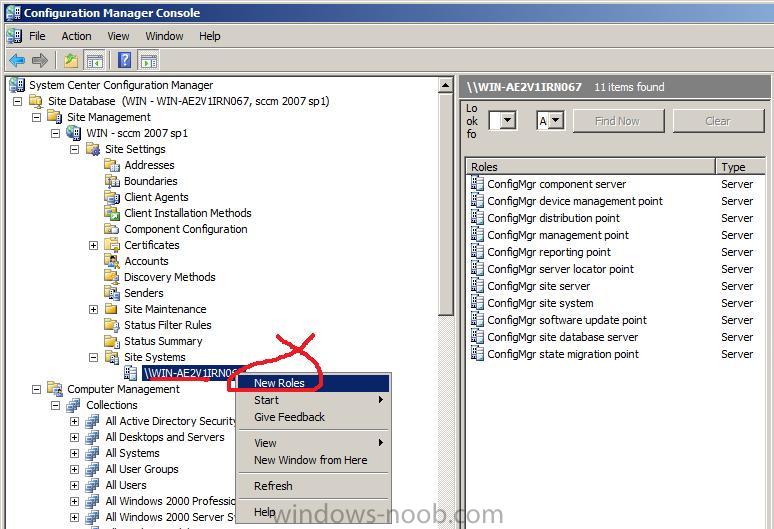Collapse the Site Systems node
This screenshot has width=774, height=529.
93,357
